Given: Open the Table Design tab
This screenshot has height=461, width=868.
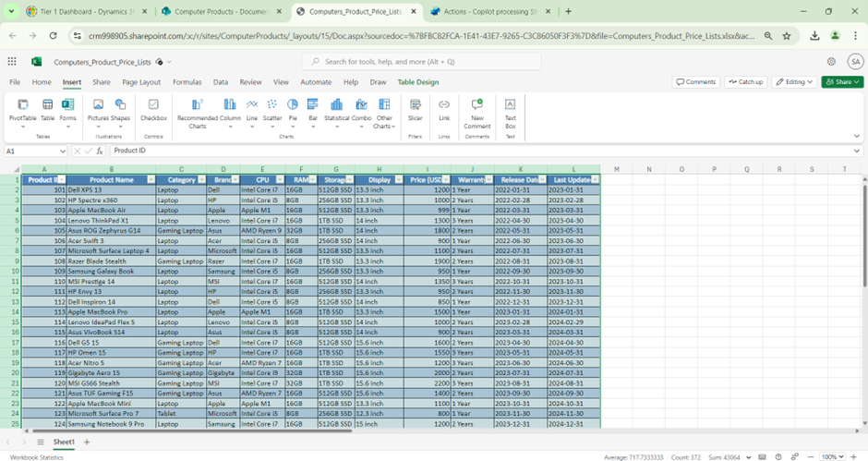Looking at the screenshot, I should [x=418, y=82].
